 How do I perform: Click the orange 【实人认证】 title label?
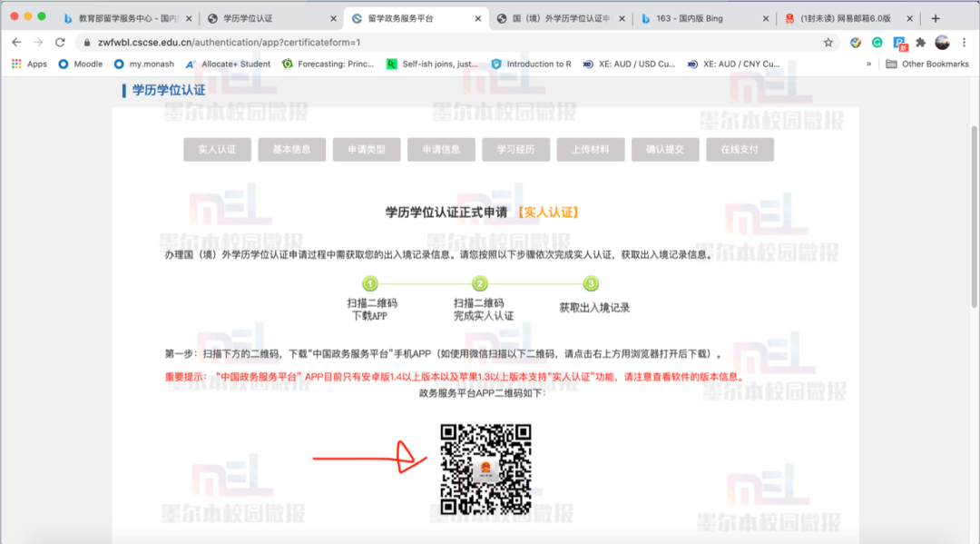coord(548,213)
